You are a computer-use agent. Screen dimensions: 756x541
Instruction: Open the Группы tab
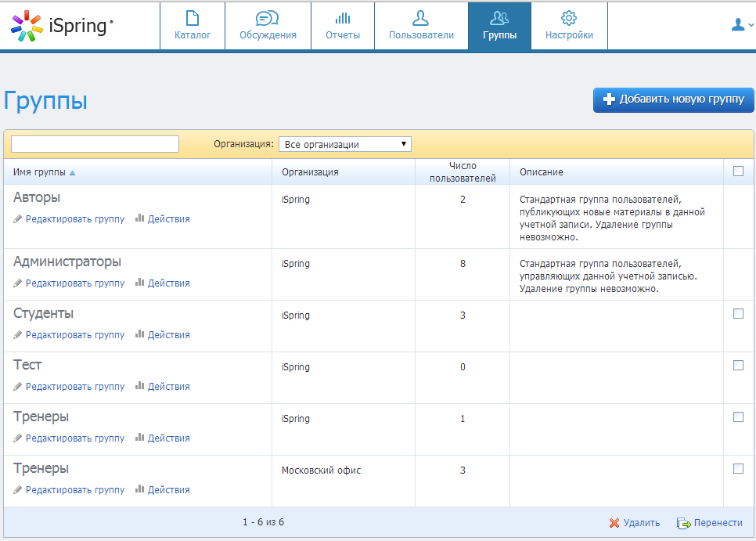pyautogui.click(x=499, y=26)
